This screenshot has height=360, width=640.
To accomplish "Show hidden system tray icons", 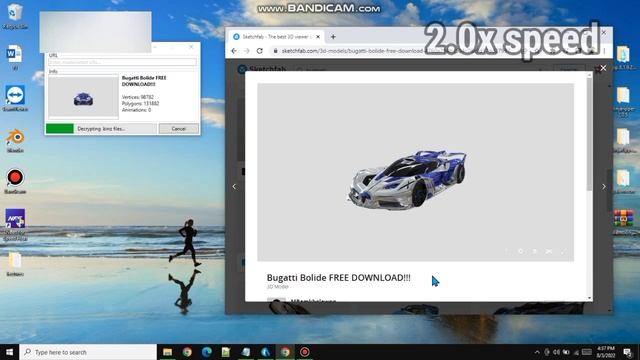I will click(537, 352).
